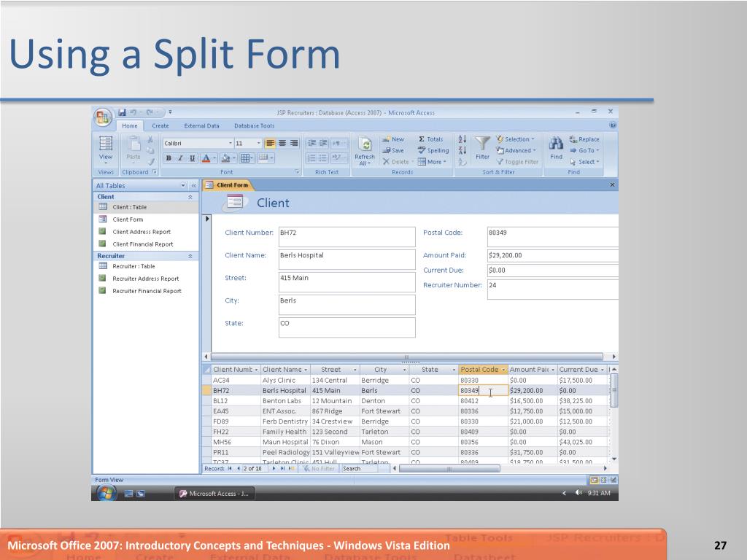Go to first record navigation button
Screen dimensions: 747x560
[230, 469]
